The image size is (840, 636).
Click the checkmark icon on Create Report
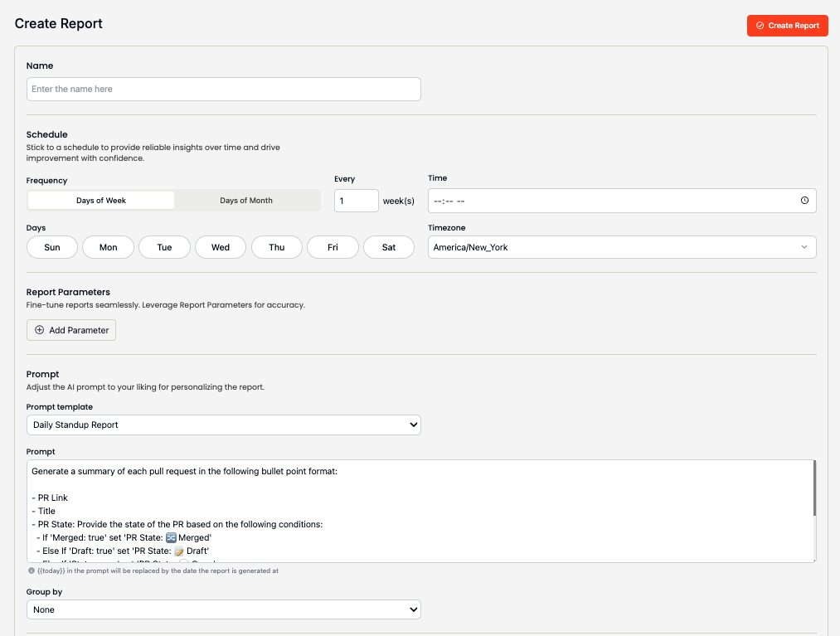tap(760, 26)
